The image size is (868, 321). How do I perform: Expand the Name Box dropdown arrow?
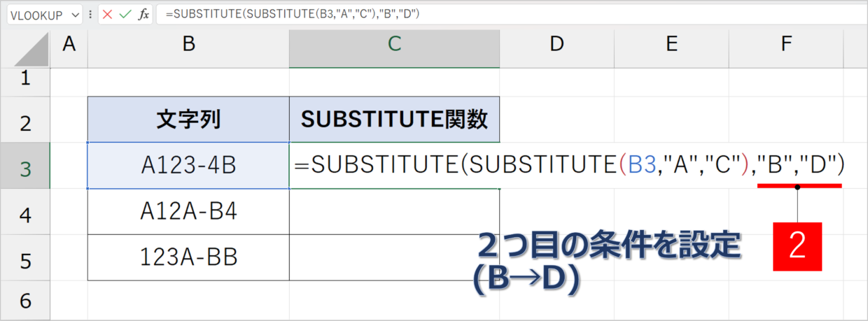click(x=74, y=14)
